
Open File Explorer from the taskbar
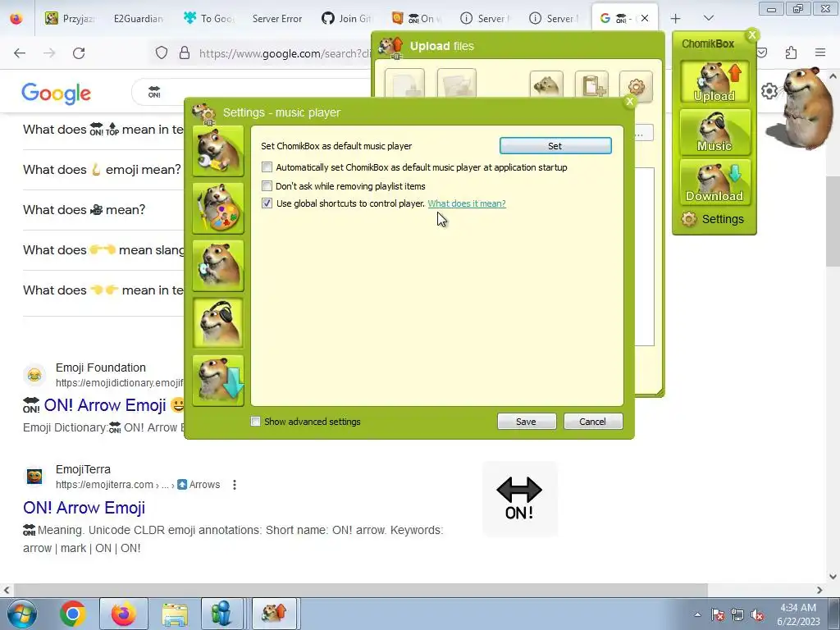[x=175, y=614]
